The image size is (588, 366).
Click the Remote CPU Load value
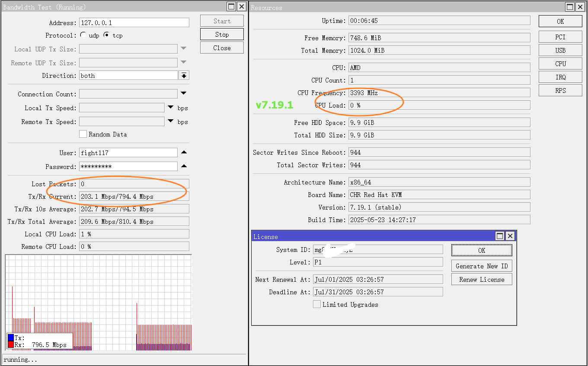click(134, 246)
